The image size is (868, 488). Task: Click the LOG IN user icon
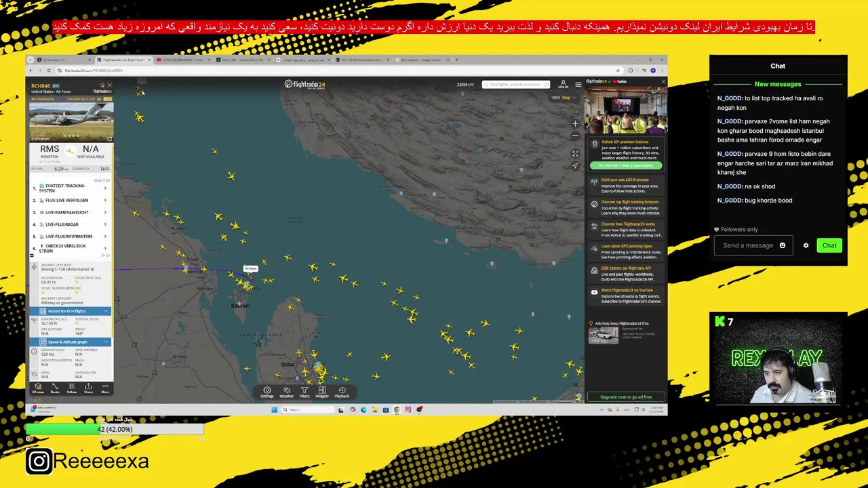click(x=563, y=84)
